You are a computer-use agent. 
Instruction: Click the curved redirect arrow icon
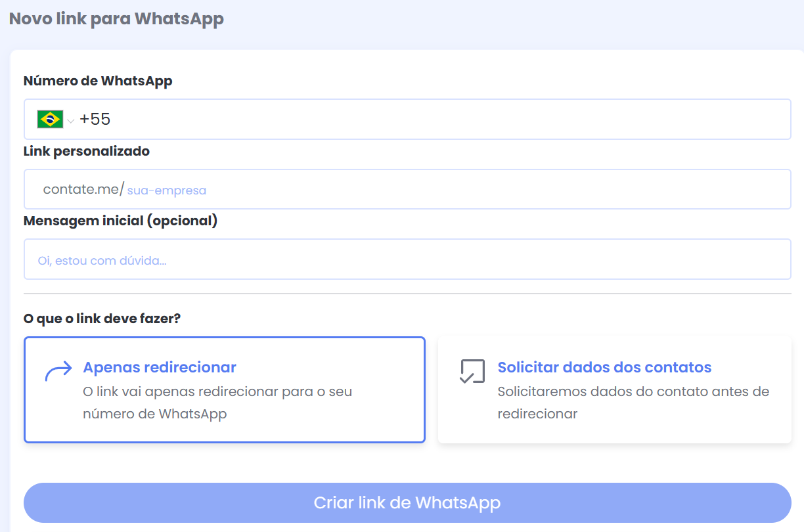[58, 371]
